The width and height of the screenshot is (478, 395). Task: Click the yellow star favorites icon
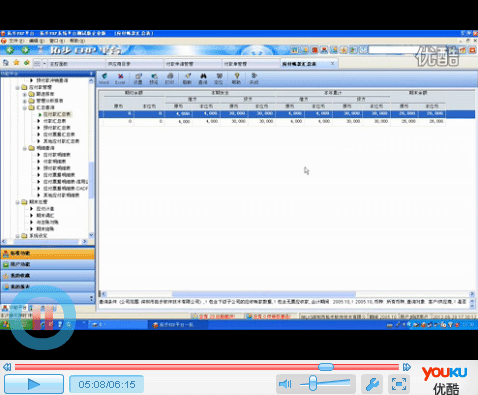click(x=16, y=63)
